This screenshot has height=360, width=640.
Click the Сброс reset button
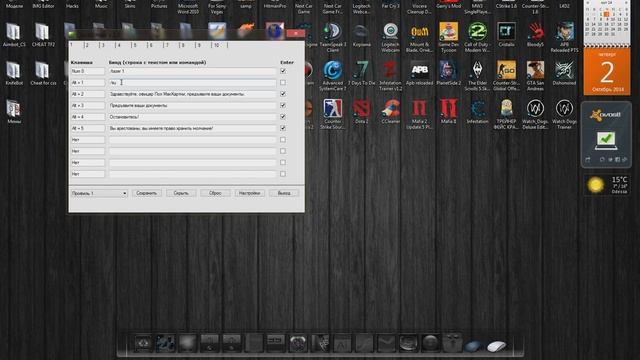click(215, 193)
